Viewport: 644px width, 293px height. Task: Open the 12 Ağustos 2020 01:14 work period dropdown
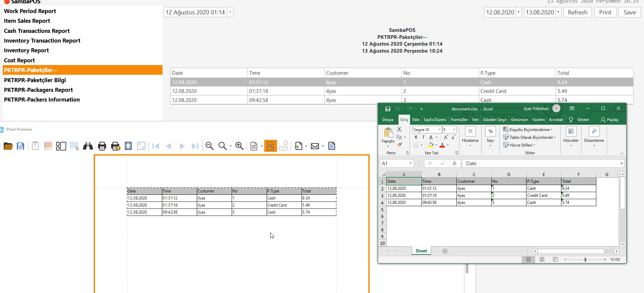click(230, 12)
